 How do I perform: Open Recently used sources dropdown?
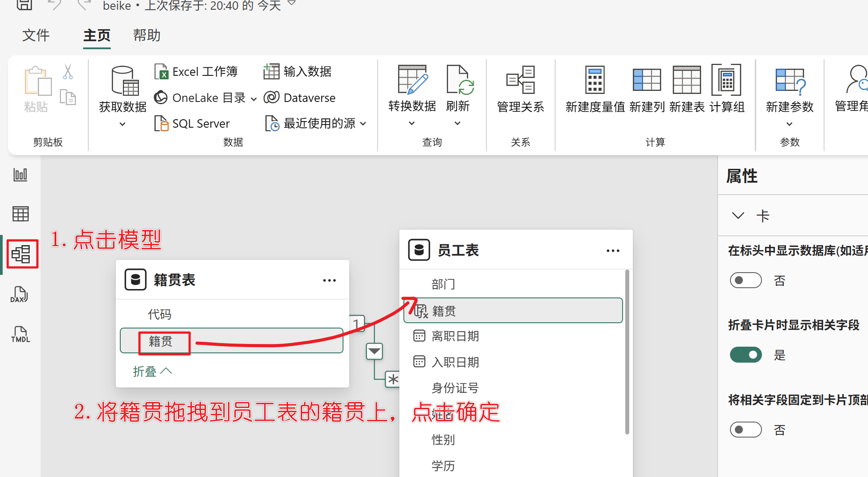(363, 124)
